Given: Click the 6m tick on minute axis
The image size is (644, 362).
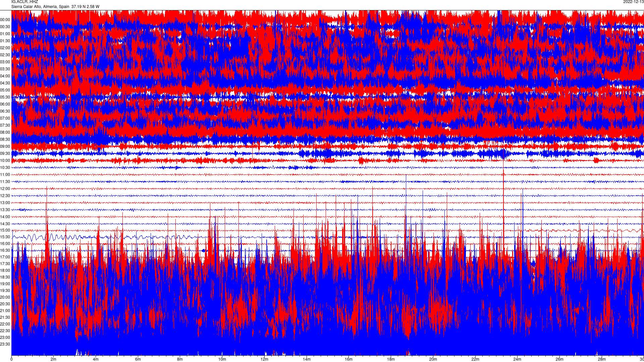Looking at the screenshot, I should coord(138,359).
